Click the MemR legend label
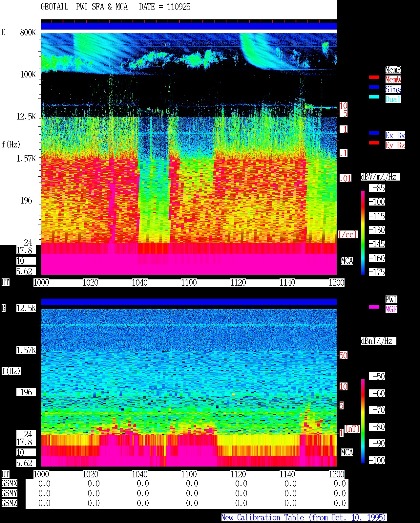The width and height of the screenshot is (420, 523). click(x=393, y=70)
